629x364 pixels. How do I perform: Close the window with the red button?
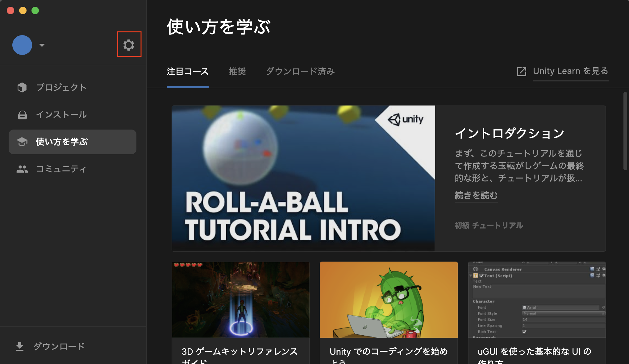pos(10,10)
